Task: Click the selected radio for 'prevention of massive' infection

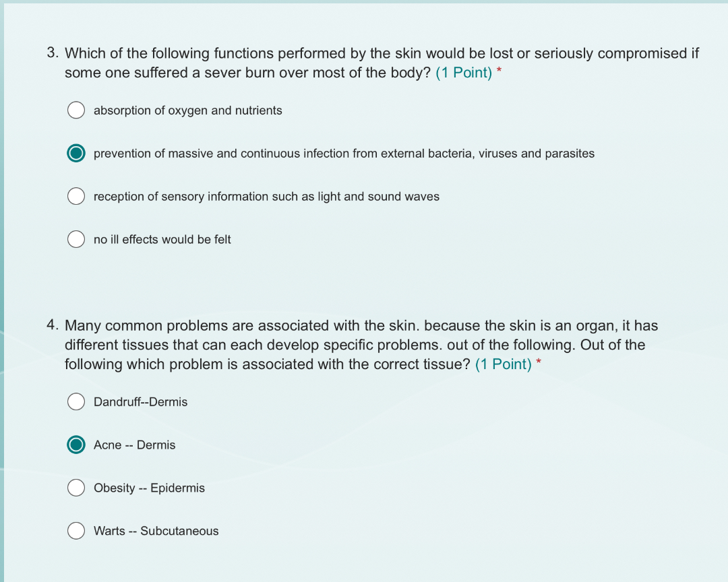Action: (76, 154)
